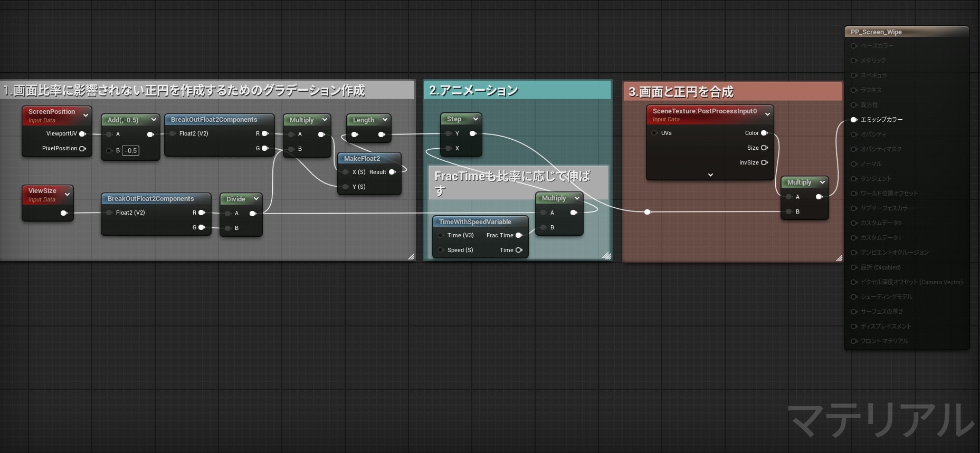Click the オパシティ pin on PP_Screen_Wipe
The height and width of the screenshot is (453, 980).
(854, 134)
